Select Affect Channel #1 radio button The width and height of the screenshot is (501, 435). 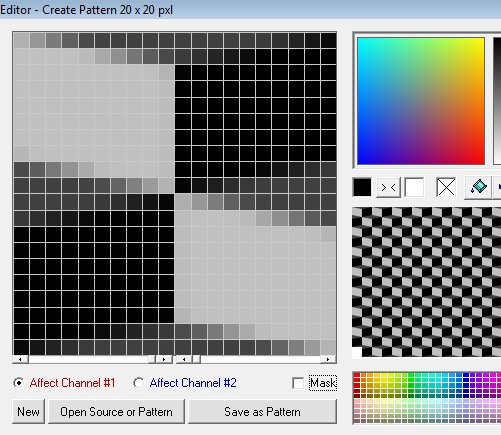[19, 383]
